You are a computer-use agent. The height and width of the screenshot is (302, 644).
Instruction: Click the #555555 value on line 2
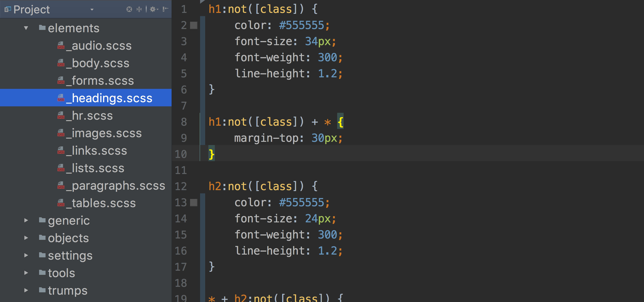pyautogui.click(x=302, y=25)
